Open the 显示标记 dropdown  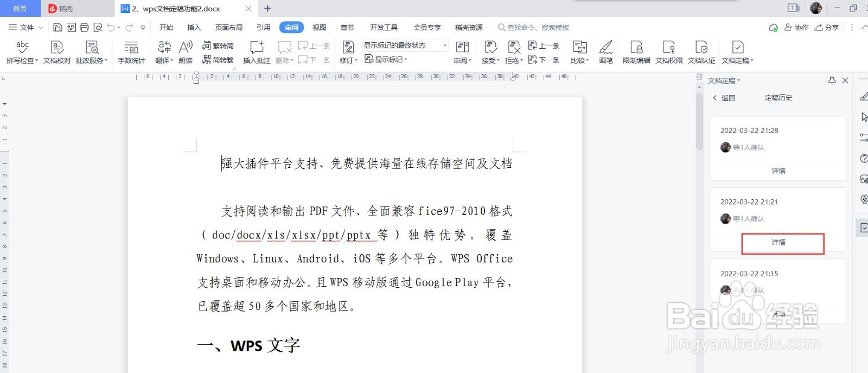386,59
